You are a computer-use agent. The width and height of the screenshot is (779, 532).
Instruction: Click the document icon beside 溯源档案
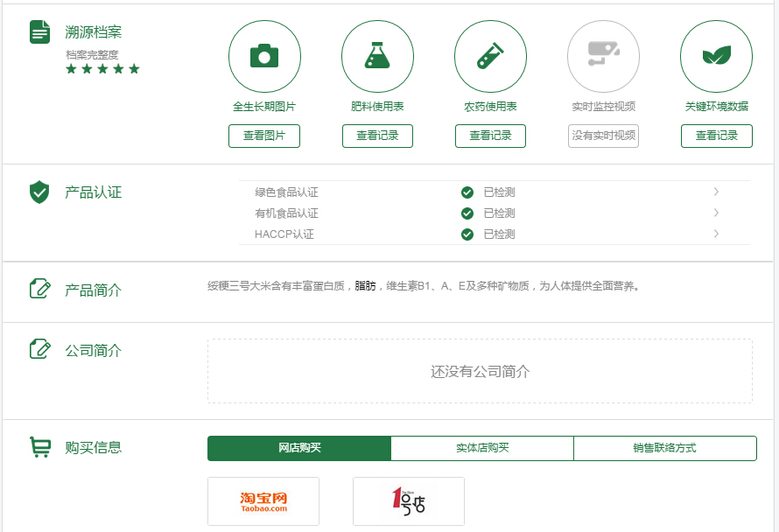[x=39, y=32]
